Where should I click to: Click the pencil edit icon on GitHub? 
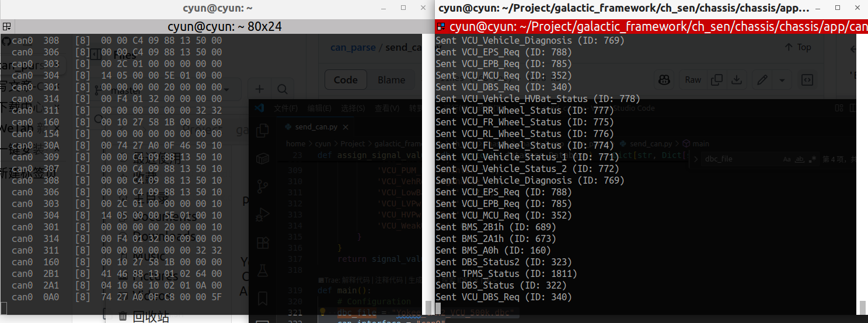tap(762, 80)
